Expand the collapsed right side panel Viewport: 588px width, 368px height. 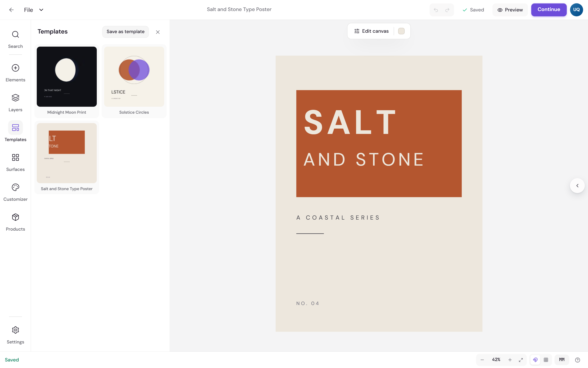(x=577, y=186)
